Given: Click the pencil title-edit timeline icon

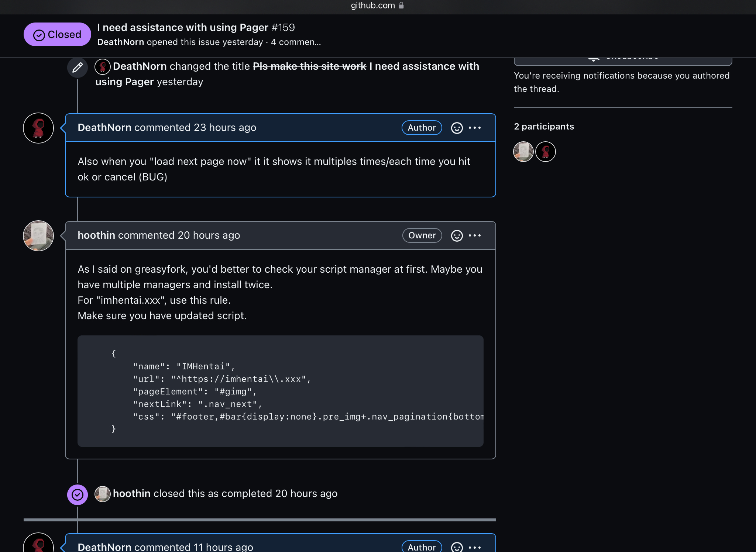Looking at the screenshot, I should click(77, 68).
